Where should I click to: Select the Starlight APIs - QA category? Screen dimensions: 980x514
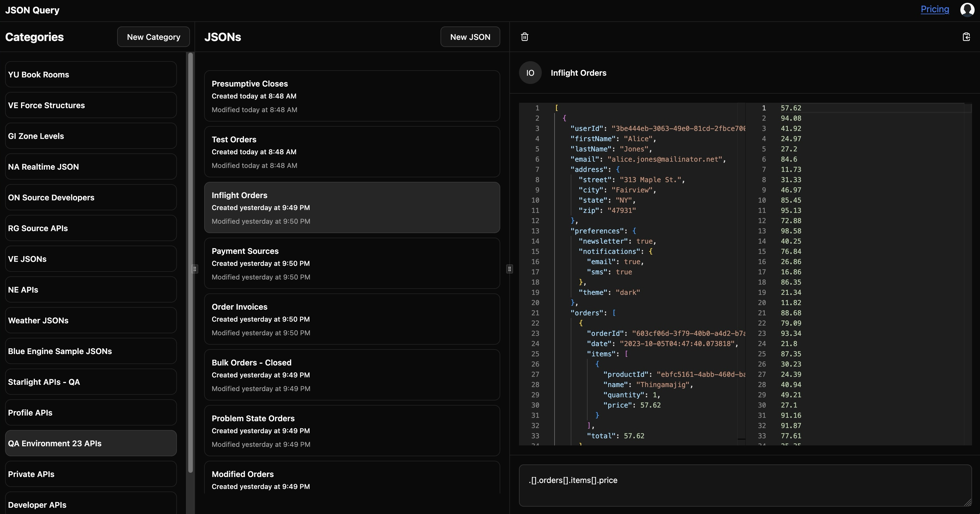click(x=91, y=382)
